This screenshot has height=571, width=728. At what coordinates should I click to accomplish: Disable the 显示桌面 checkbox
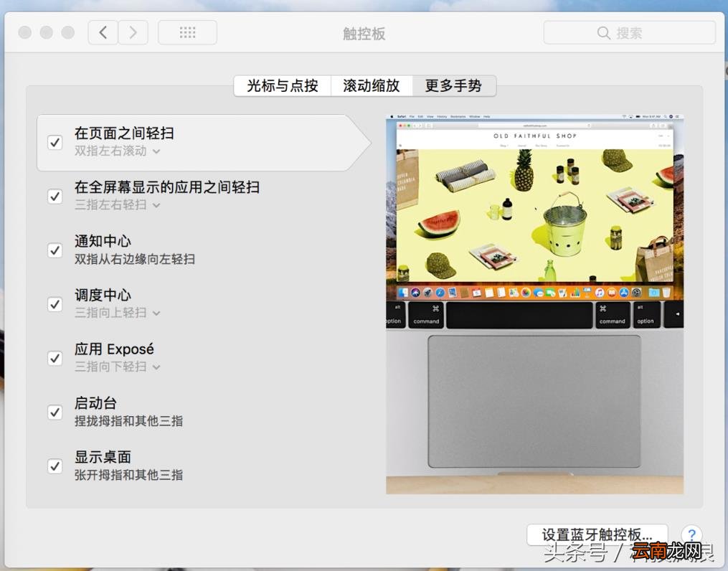point(55,466)
